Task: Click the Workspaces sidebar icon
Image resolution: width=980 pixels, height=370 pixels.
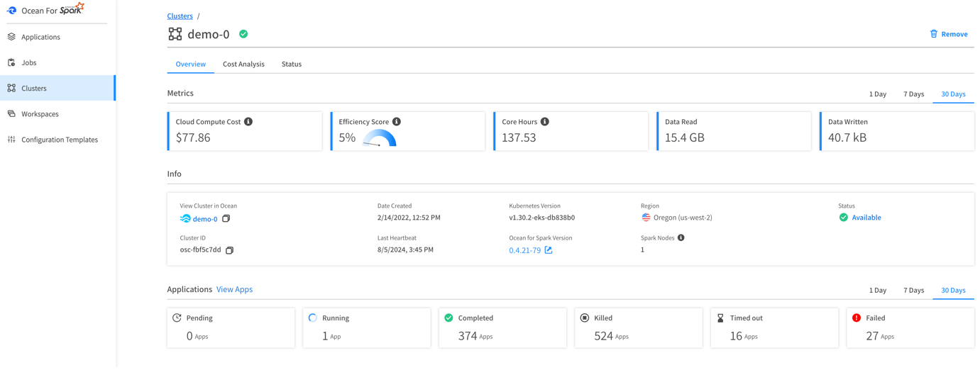Action: point(11,113)
